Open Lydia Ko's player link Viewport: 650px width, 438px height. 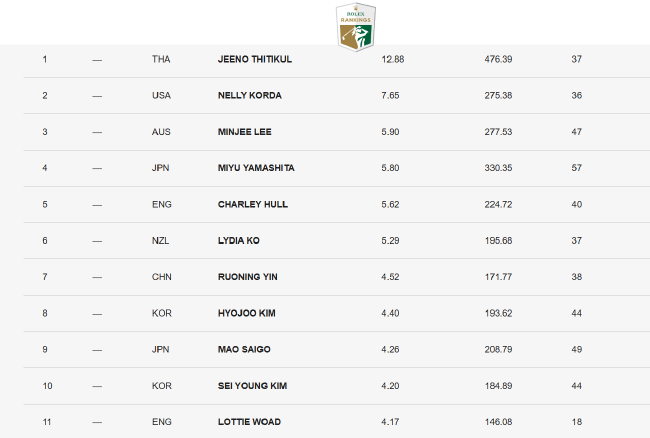239,241
